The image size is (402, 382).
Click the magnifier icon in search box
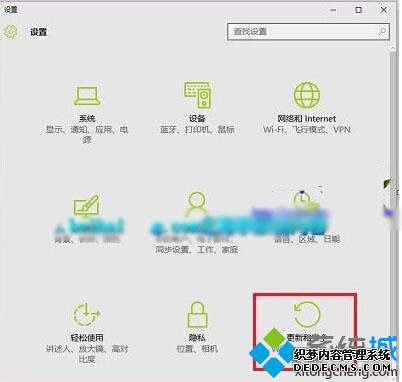pos(382,32)
